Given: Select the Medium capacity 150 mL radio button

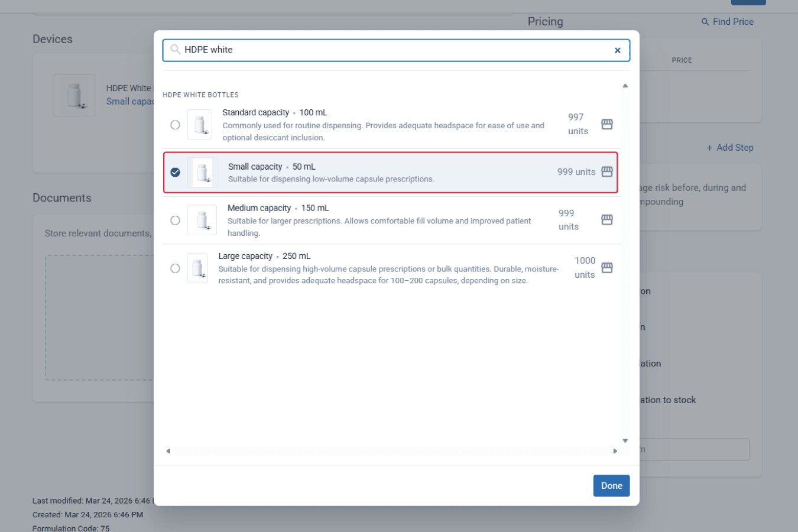Looking at the screenshot, I should pyautogui.click(x=175, y=220).
